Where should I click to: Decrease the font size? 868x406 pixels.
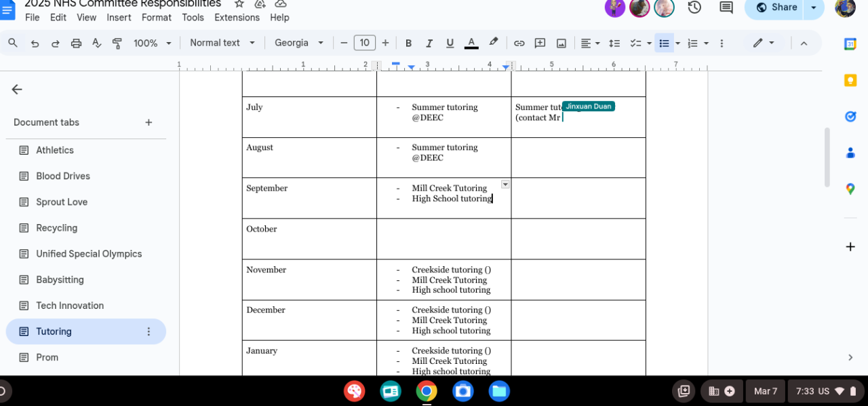click(344, 43)
